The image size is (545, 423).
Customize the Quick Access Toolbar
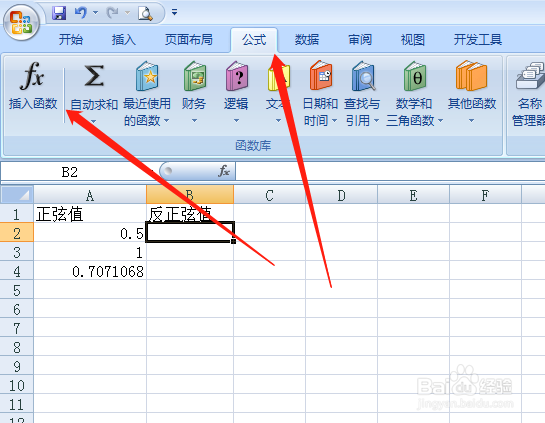click(174, 13)
